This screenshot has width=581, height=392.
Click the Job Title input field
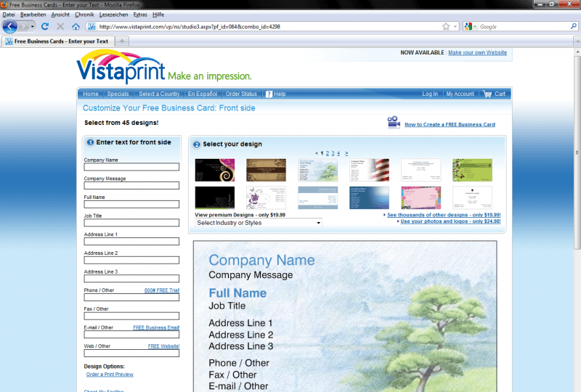point(131,223)
